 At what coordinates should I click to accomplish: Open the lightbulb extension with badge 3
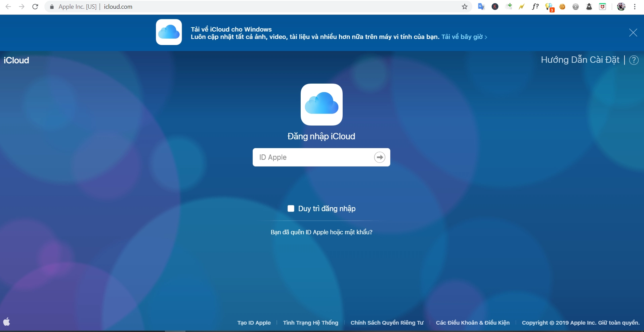[x=549, y=7]
